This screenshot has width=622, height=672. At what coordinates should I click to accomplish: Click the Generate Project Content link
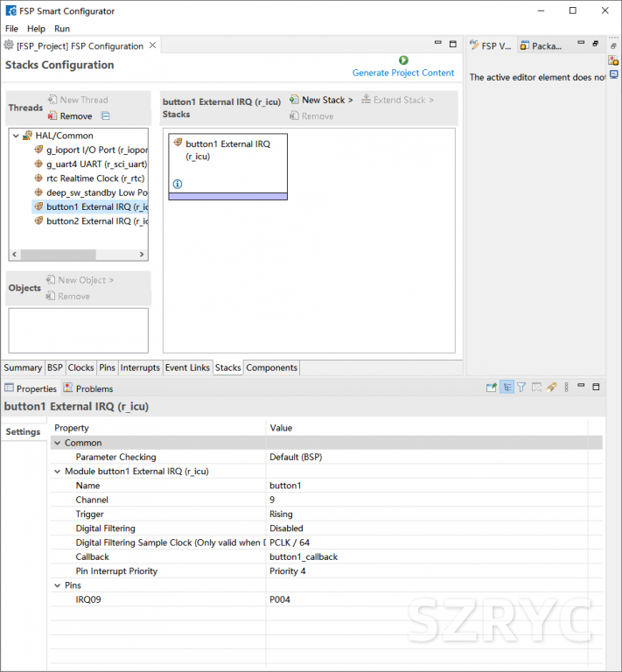point(403,73)
